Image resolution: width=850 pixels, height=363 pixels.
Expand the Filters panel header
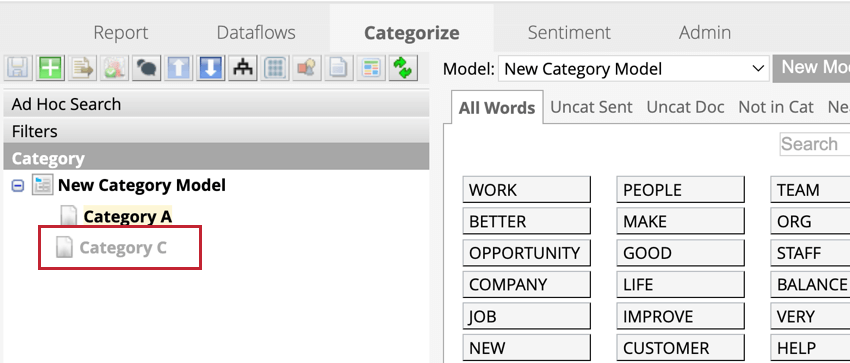(x=216, y=131)
